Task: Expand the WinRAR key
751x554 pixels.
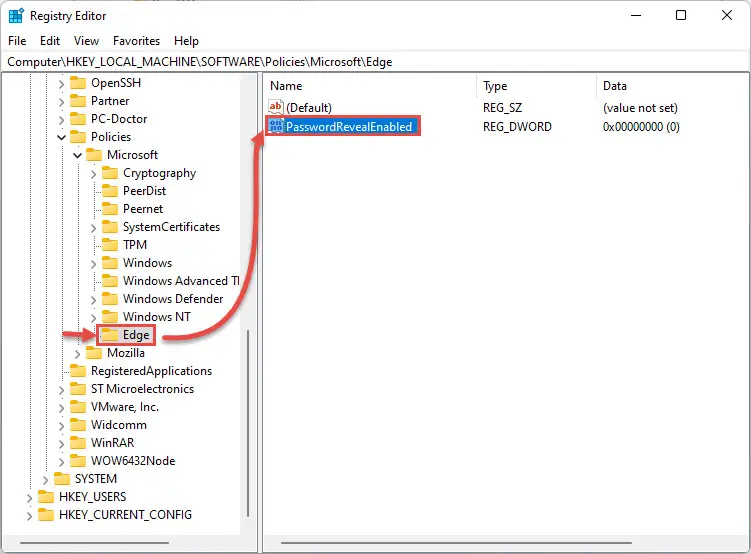Action: point(61,444)
